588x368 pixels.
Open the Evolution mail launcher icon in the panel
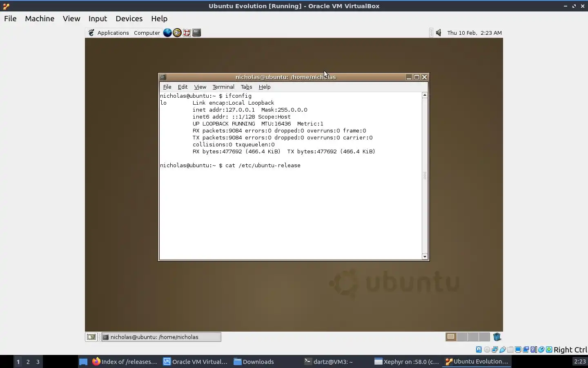coord(177,33)
